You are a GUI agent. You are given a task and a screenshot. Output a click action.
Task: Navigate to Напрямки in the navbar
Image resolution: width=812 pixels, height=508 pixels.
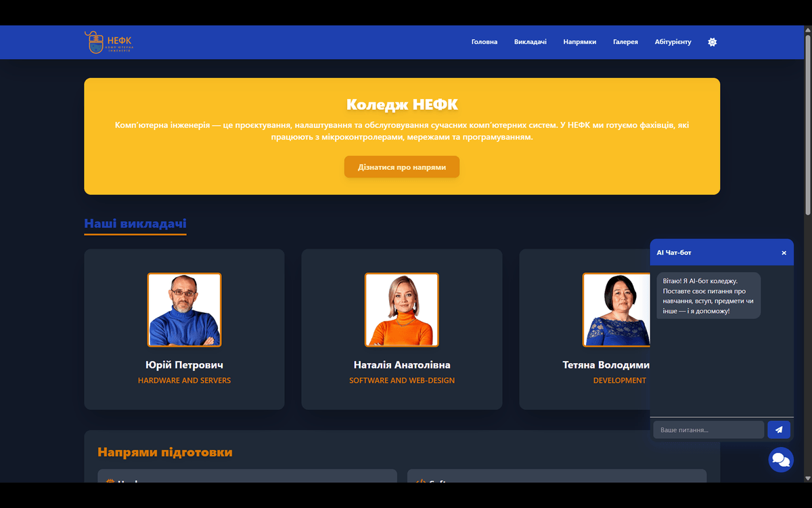(579, 42)
